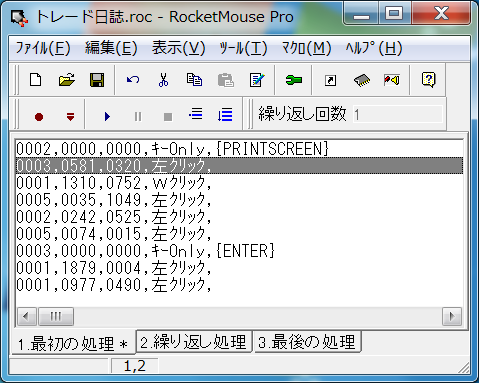This screenshot has height=383, width=479.
Task: Select the {ENTER} key line
Action: click(x=239, y=251)
